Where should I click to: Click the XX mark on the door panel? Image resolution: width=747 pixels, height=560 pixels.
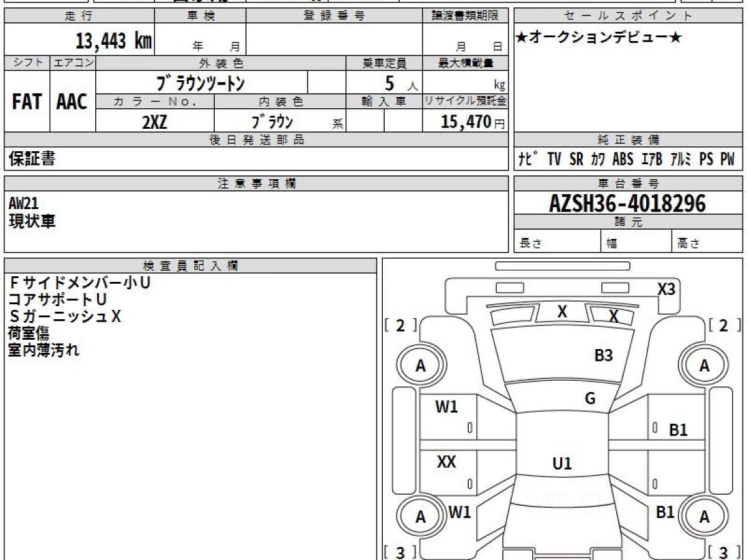coord(446,462)
